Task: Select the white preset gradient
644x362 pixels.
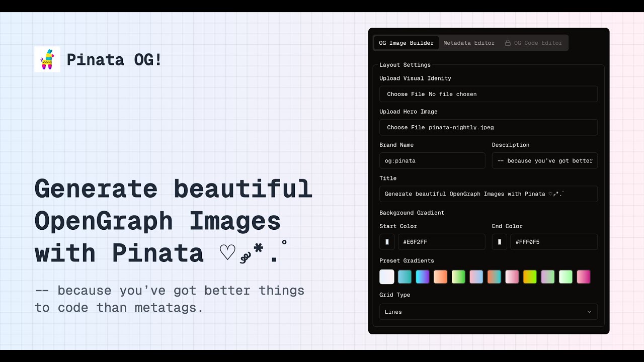Action: click(387, 277)
